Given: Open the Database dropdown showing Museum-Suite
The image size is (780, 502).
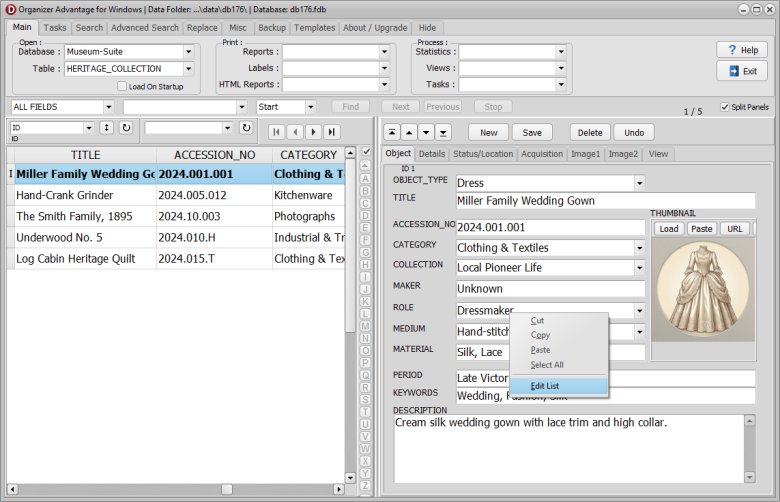Looking at the screenshot, I should [188, 52].
